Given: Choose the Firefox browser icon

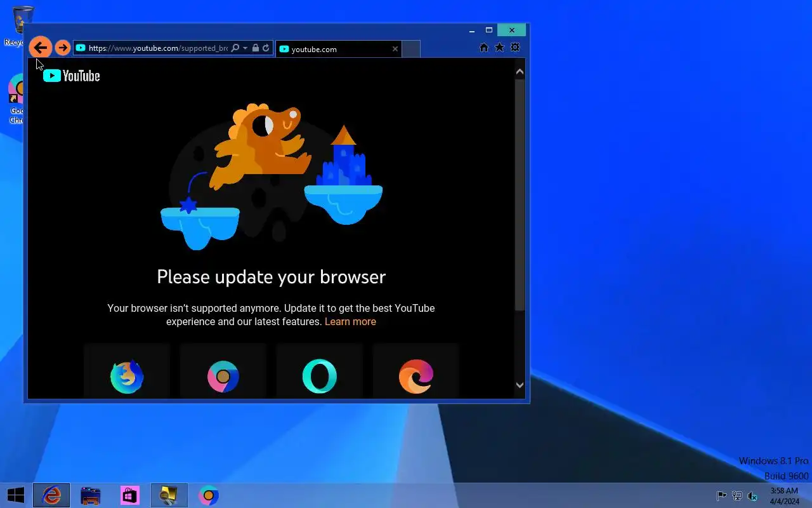Looking at the screenshot, I should 127,377.
